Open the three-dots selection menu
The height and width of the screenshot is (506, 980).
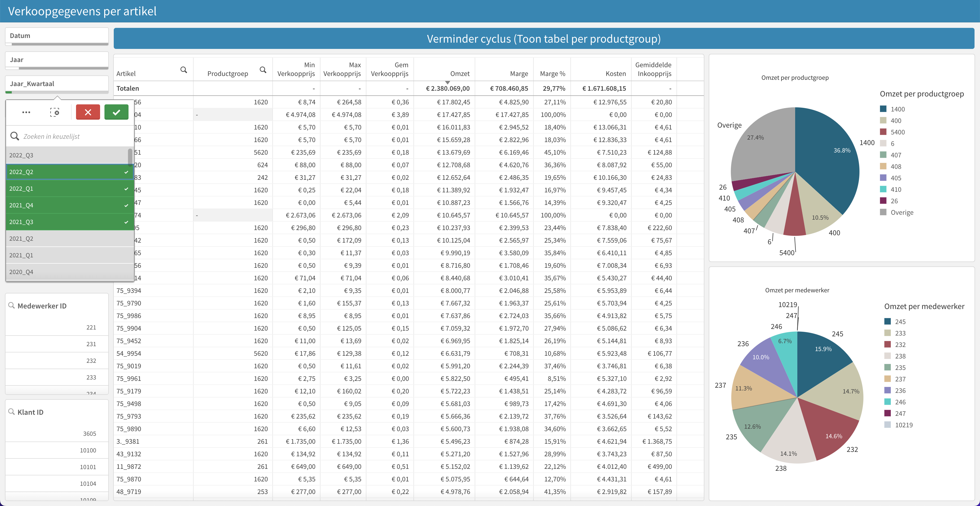[x=26, y=112]
